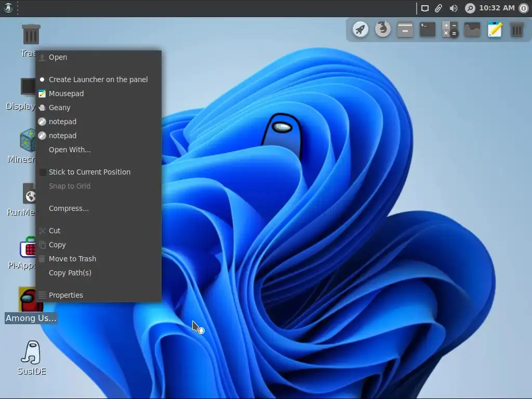The height and width of the screenshot is (399, 532).
Task: Click the display icon in the top panel
Action: (425, 8)
